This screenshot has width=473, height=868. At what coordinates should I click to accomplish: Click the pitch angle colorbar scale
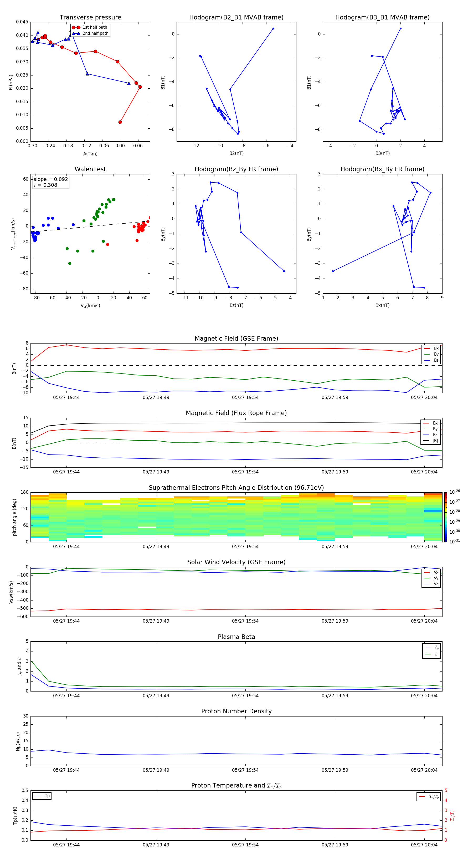pos(446,517)
